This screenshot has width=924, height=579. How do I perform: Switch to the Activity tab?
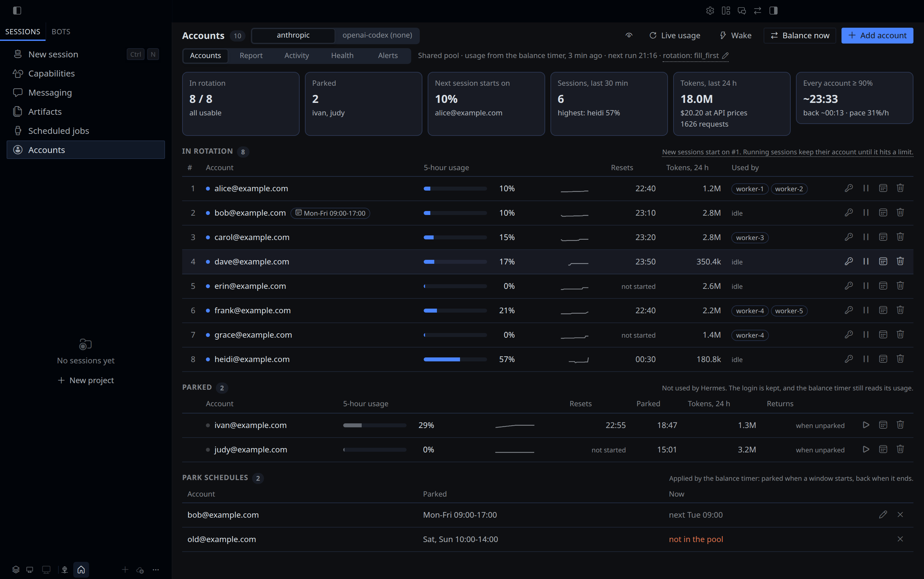pyautogui.click(x=296, y=55)
